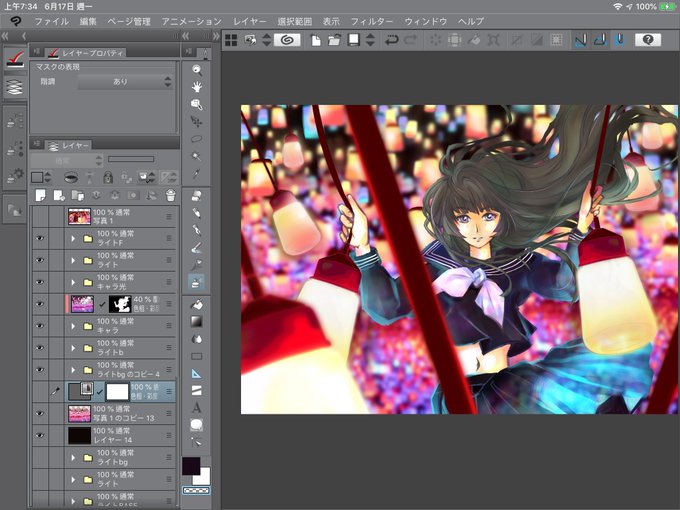Open the help question mark button
Viewport: 680px width, 510px height.
647,40
